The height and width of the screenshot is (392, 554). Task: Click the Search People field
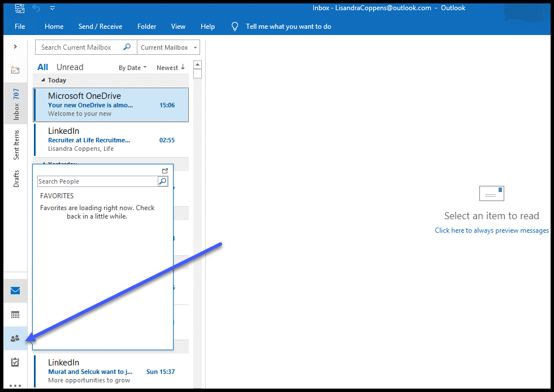(97, 181)
